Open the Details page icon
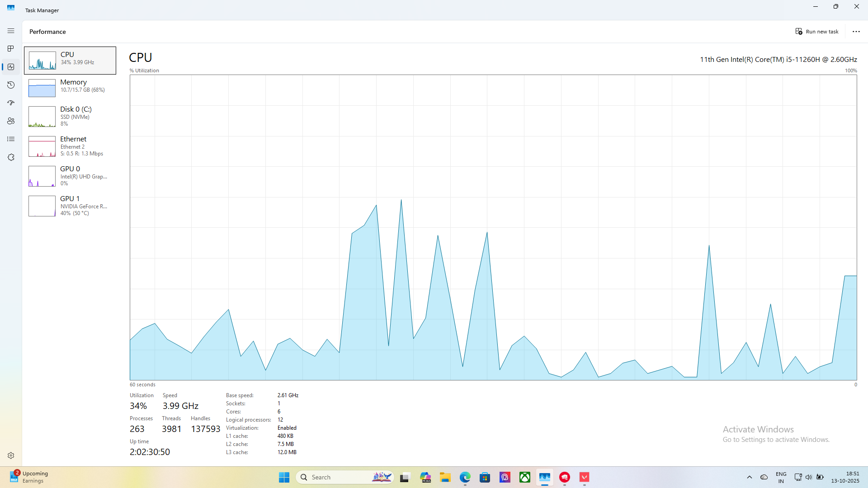This screenshot has height=488, width=868. coord(11,139)
